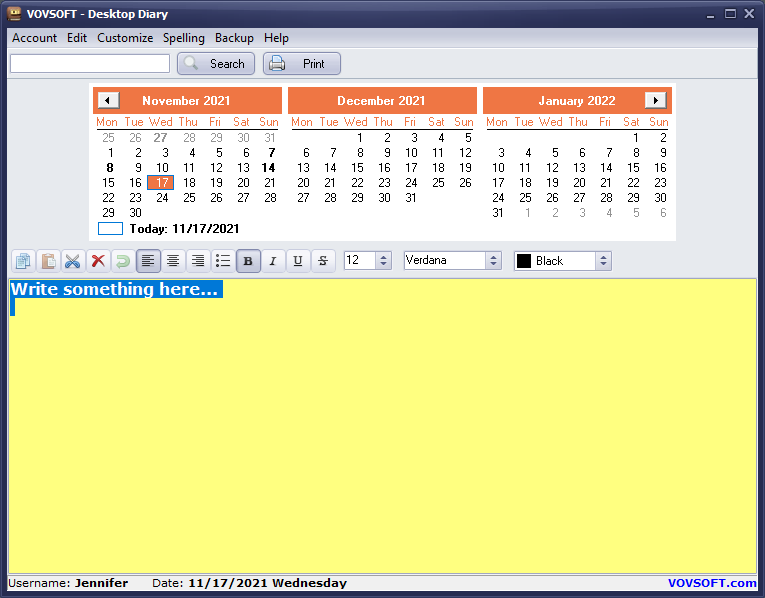Click Today: 11/17/2021 link

184,229
